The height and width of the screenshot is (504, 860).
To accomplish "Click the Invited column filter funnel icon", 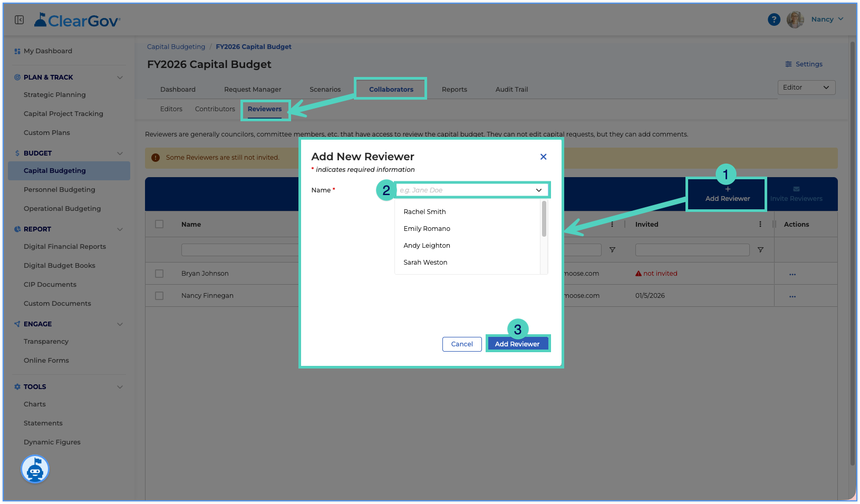I will [760, 250].
